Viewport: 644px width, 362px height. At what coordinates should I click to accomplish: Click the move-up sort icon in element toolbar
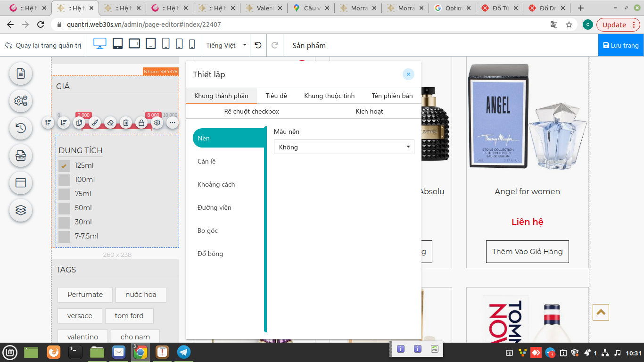click(x=48, y=123)
